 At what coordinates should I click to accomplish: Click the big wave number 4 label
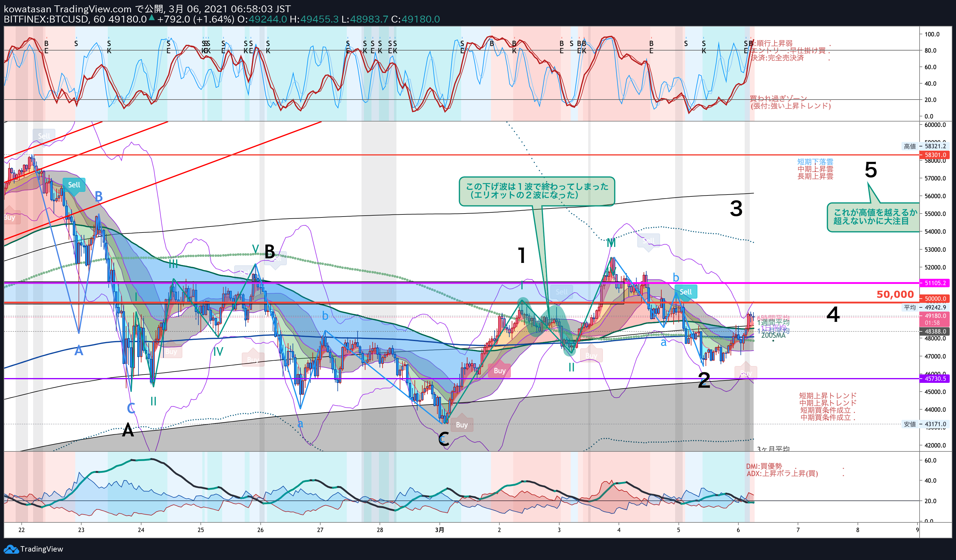[x=833, y=314]
